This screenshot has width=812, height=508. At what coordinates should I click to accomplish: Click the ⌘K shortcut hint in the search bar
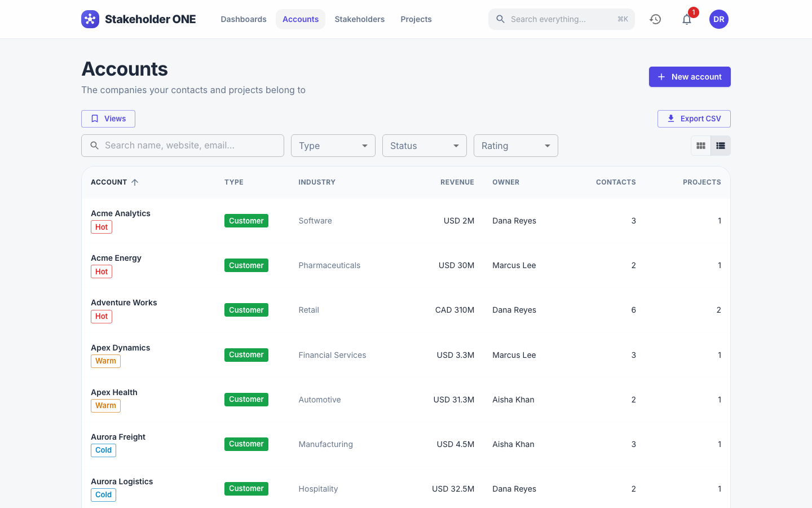[623, 19]
